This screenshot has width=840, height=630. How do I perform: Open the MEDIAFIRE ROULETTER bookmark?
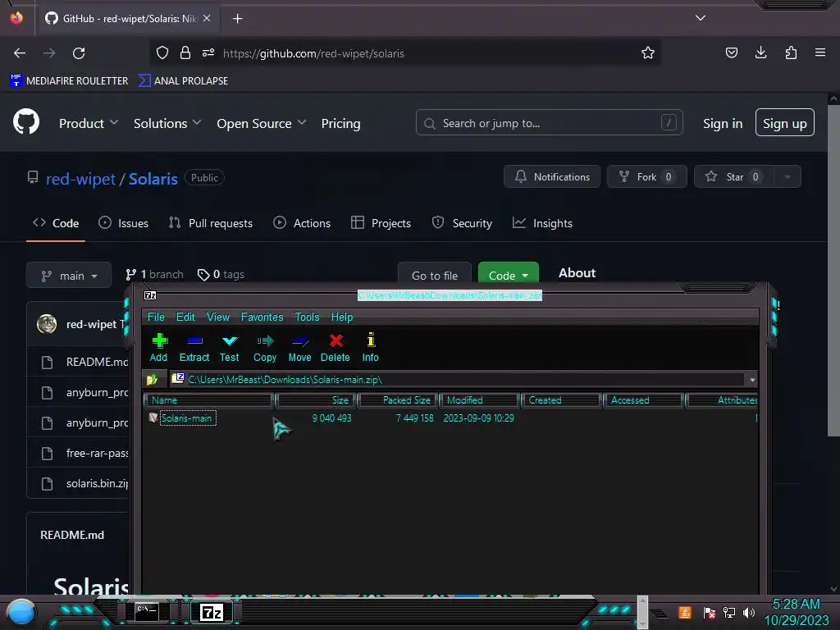point(69,80)
